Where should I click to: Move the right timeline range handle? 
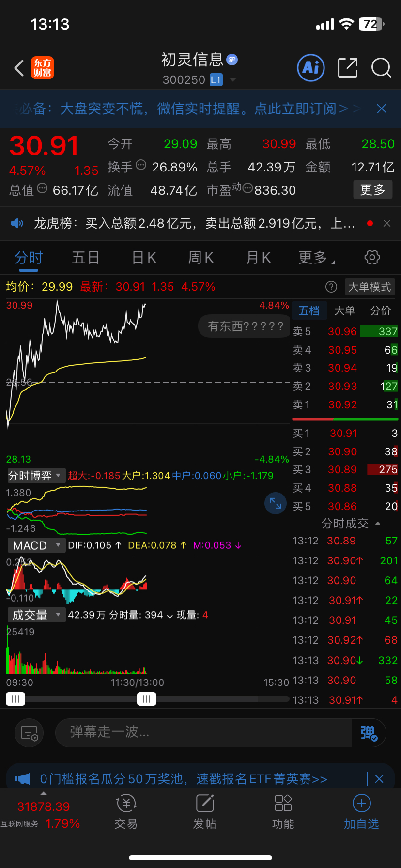click(x=147, y=698)
